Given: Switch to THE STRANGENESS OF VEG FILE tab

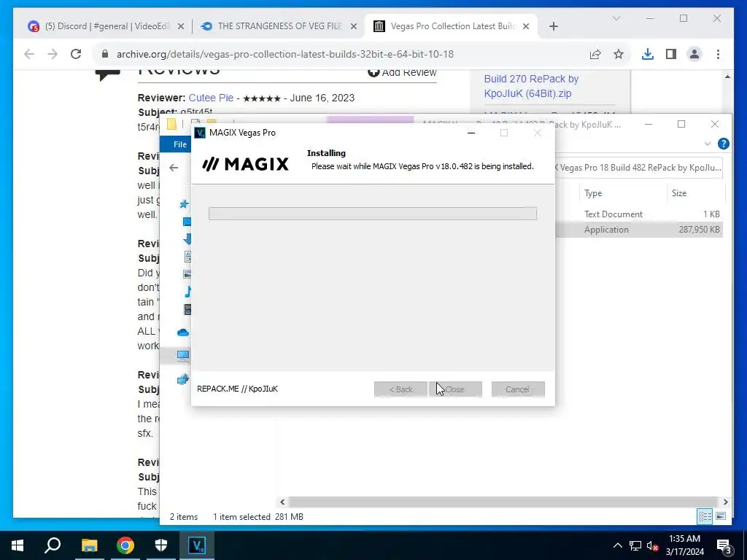Looking at the screenshot, I should [279, 26].
